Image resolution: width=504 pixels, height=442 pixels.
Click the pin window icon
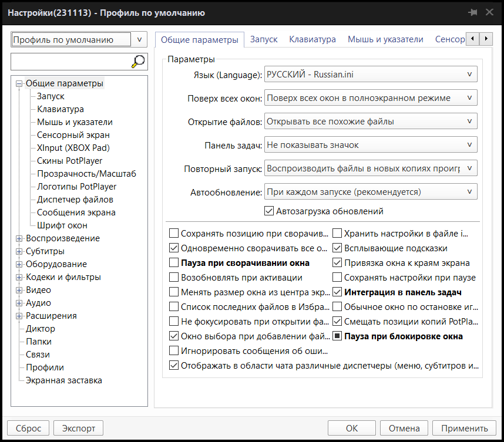coord(472,12)
